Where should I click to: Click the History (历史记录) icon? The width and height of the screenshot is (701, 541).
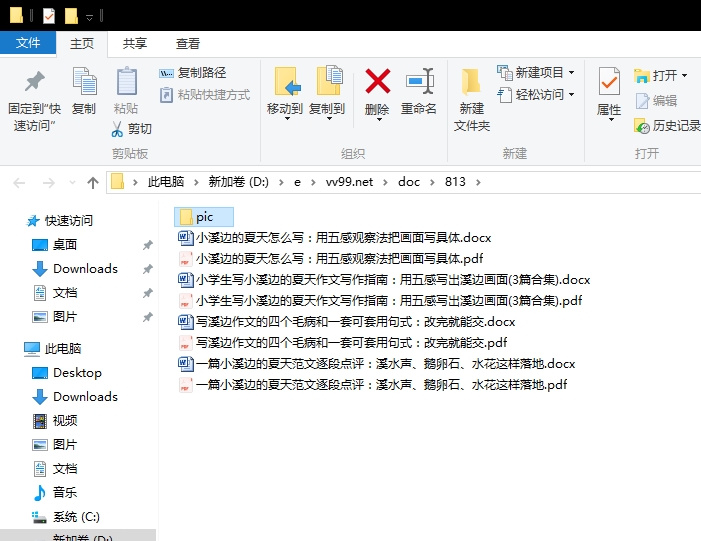point(641,126)
